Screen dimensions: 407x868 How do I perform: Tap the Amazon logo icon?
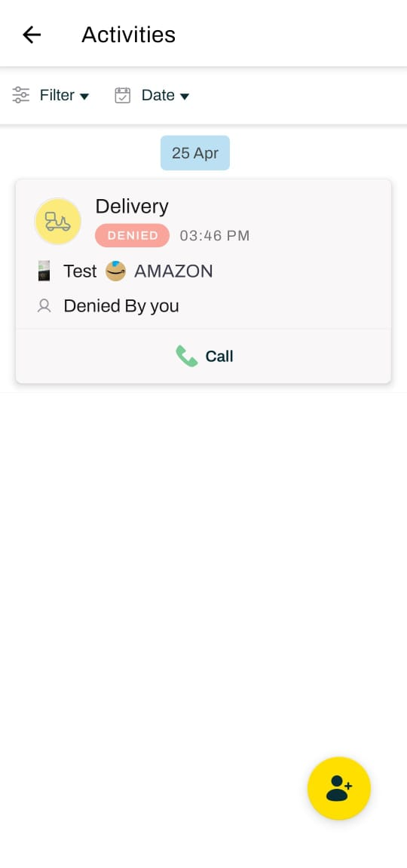pos(115,271)
